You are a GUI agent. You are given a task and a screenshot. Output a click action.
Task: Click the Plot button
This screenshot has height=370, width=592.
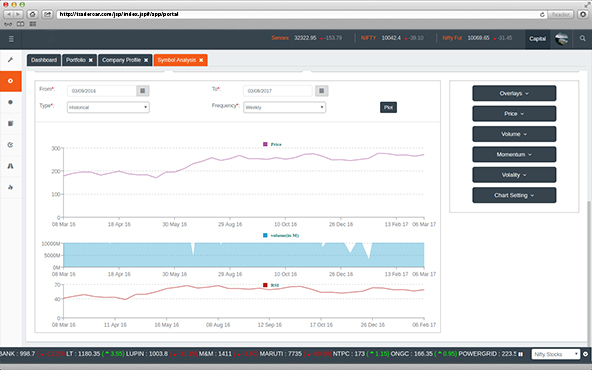[388, 107]
